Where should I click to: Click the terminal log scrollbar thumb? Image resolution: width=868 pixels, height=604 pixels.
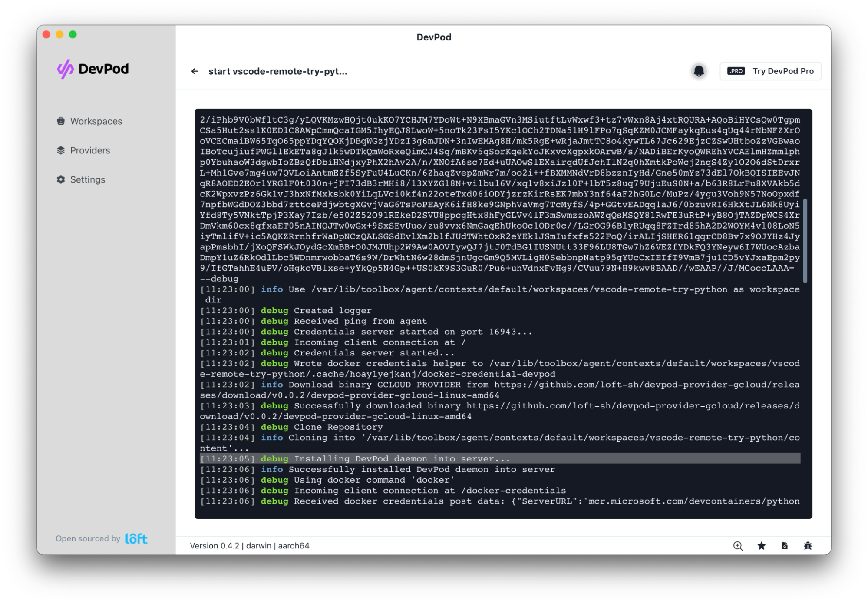pos(805,241)
